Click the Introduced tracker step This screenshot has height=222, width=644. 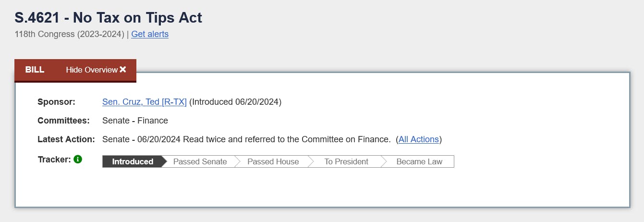pyautogui.click(x=132, y=161)
